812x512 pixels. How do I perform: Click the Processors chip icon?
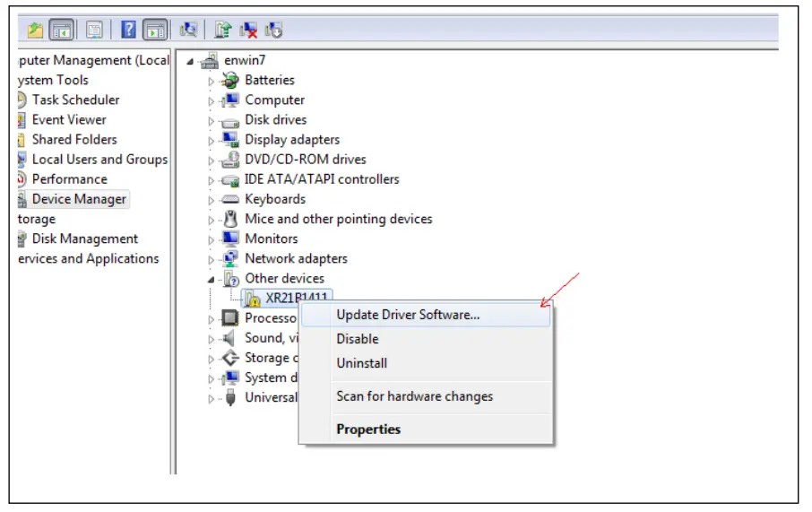[230, 318]
